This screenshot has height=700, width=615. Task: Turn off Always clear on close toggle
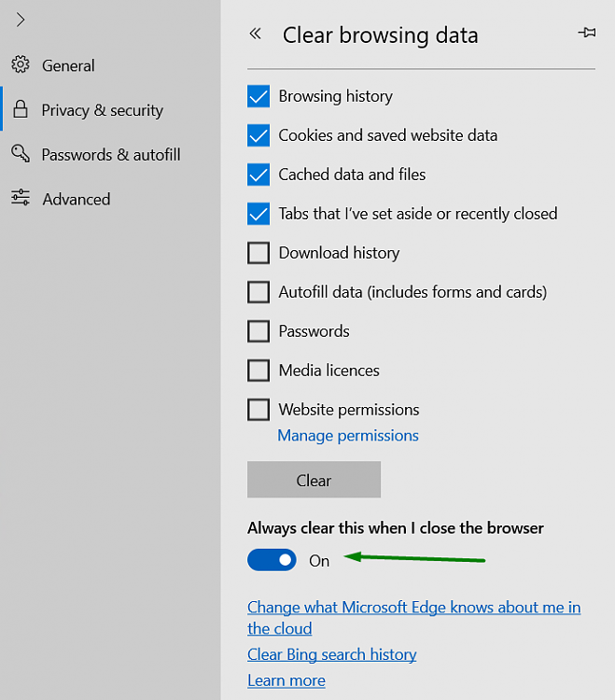[272, 560]
